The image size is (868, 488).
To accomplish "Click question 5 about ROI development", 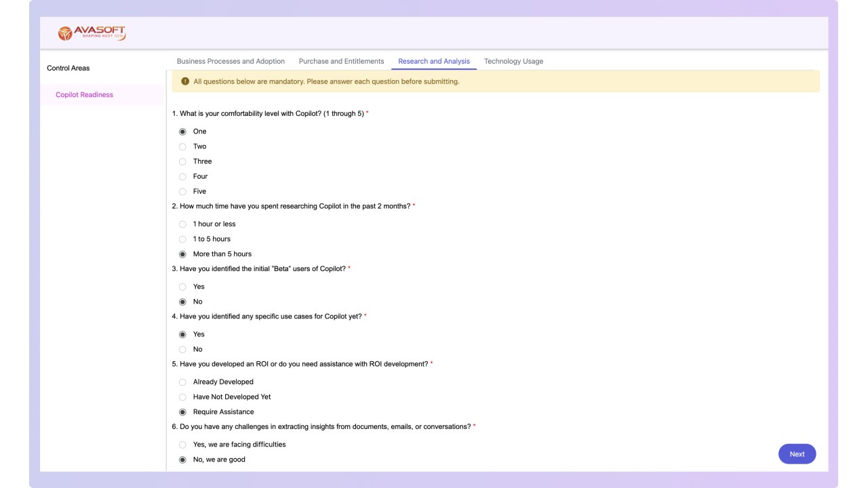I will (x=302, y=364).
